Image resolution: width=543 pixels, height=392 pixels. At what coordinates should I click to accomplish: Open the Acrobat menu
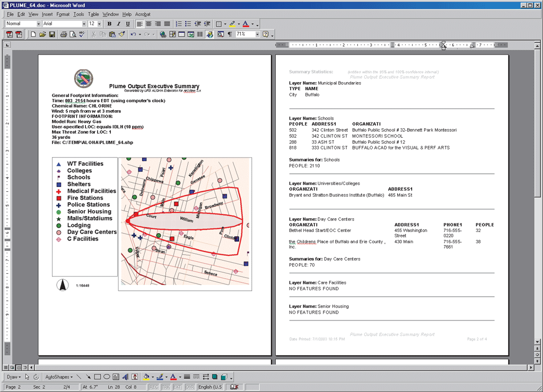click(143, 14)
